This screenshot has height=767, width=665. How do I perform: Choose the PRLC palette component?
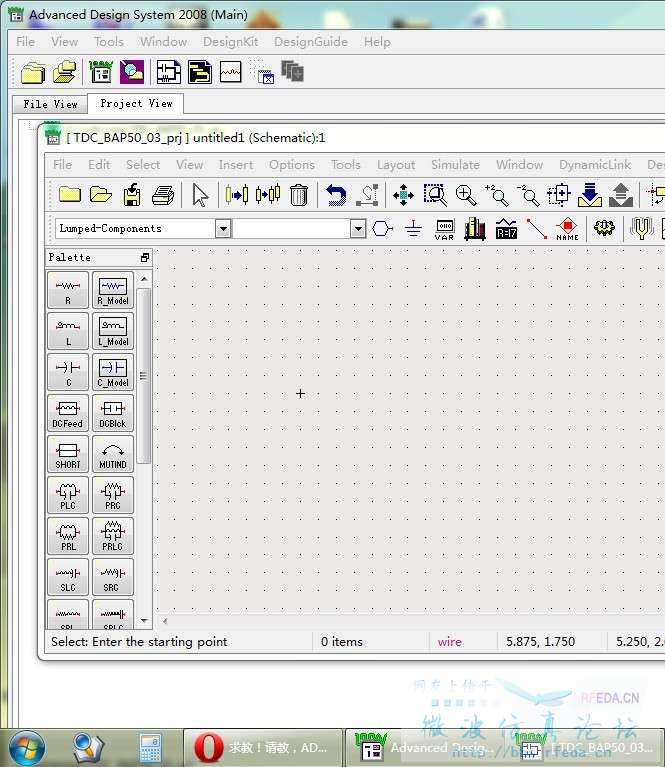[x=113, y=537]
